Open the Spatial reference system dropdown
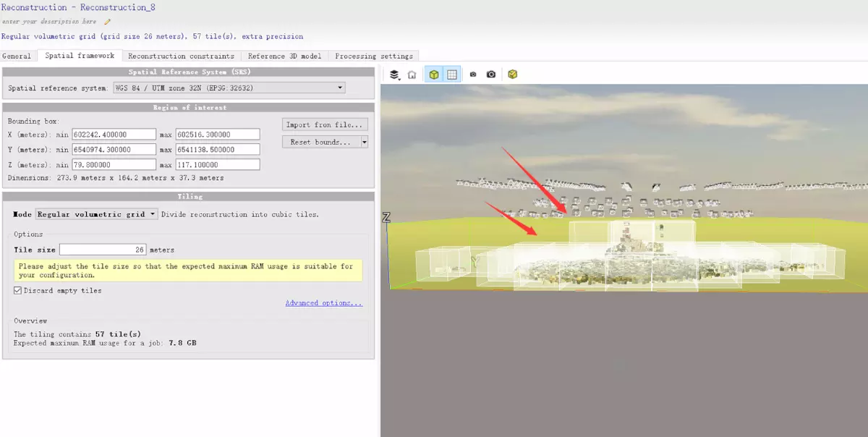868x437 pixels. click(229, 88)
